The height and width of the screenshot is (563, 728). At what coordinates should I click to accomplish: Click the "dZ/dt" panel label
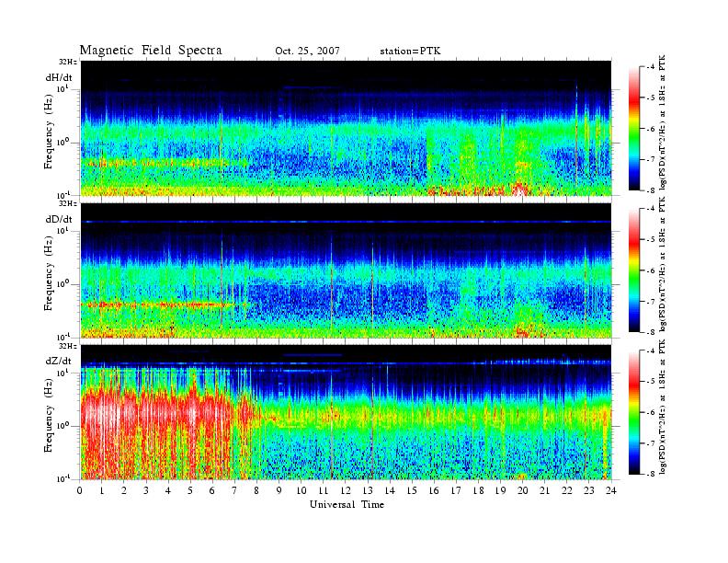[x=59, y=361]
